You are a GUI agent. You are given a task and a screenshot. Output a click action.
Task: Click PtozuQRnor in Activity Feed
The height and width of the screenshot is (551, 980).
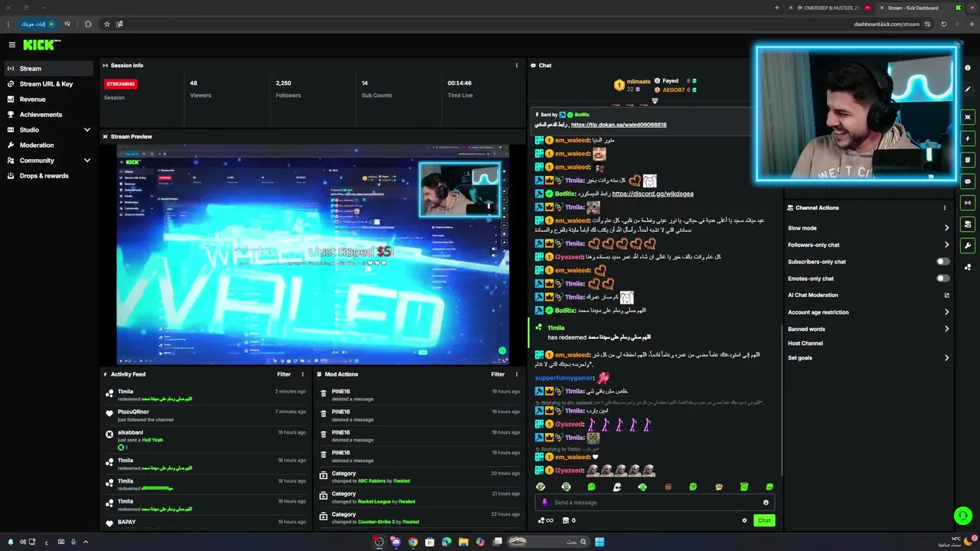click(133, 412)
